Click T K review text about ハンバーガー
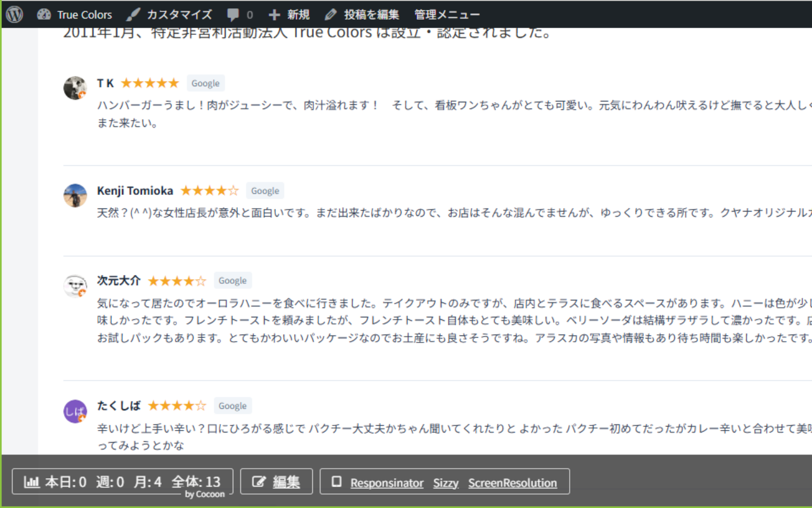812x508 pixels. [454, 114]
